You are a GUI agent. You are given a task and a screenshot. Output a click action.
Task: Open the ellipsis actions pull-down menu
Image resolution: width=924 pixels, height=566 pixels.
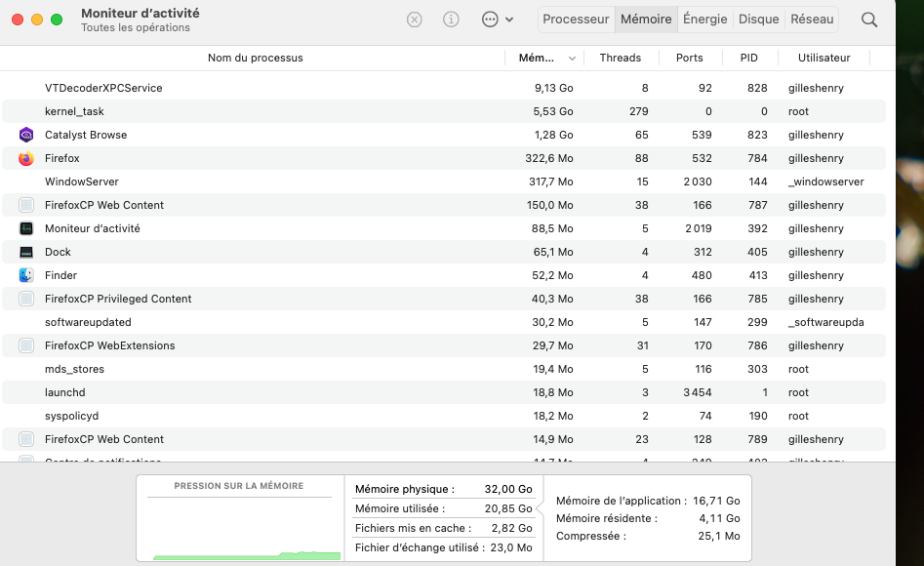click(x=498, y=20)
